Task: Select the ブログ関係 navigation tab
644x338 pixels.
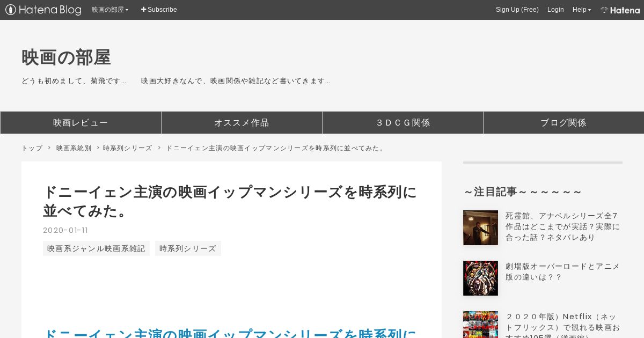Action: pyautogui.click(x=563, y=122)
